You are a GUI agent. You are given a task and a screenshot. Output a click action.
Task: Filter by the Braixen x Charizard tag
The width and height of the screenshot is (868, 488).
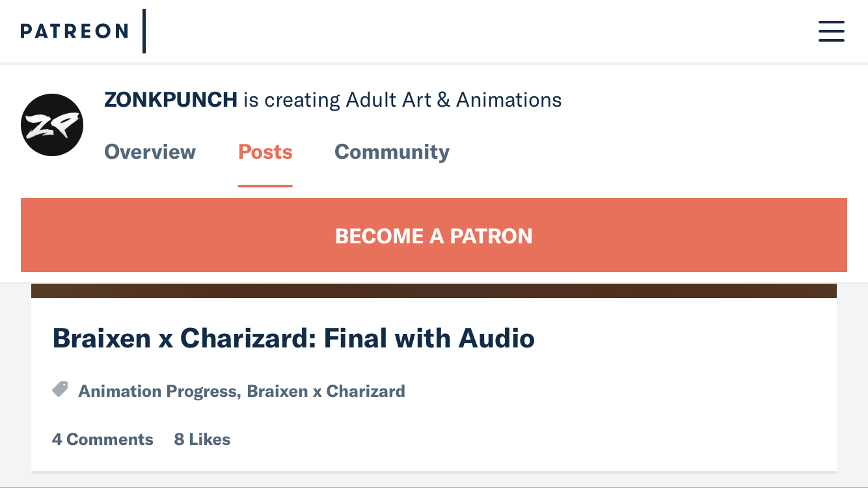tap(326, 391)
